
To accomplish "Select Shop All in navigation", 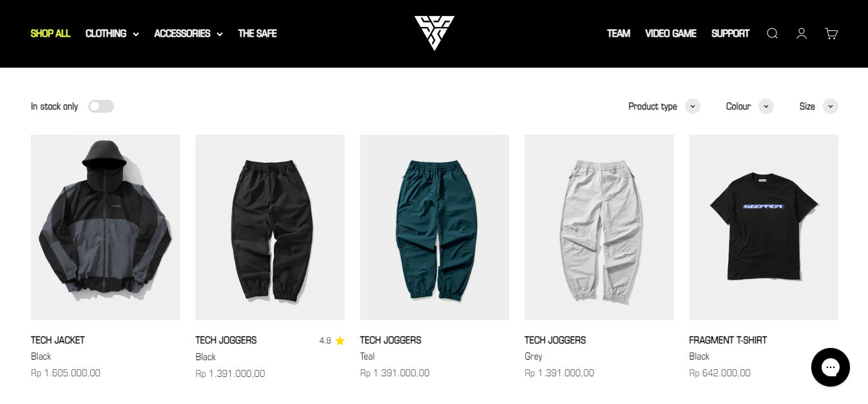I will [50, 34].
